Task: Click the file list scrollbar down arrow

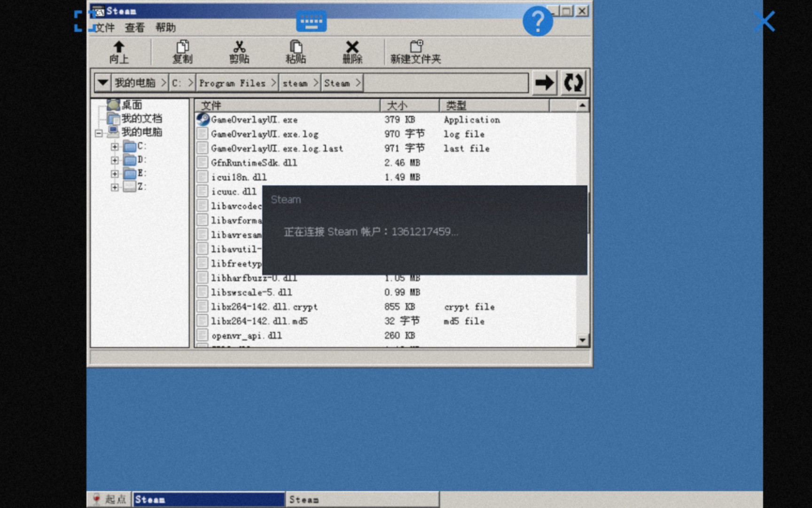Action: point(583,340)
